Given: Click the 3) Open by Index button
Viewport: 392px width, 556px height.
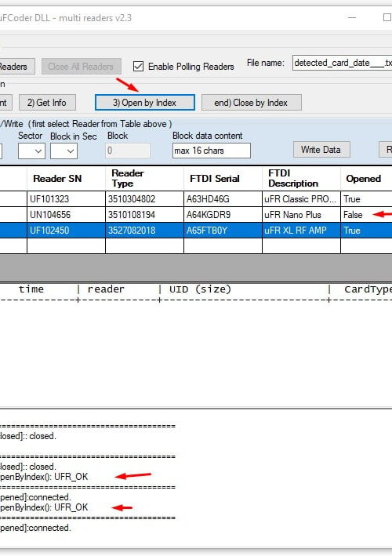Looking at the screenshot, I should pyautogui.click(x=144, y=103).
